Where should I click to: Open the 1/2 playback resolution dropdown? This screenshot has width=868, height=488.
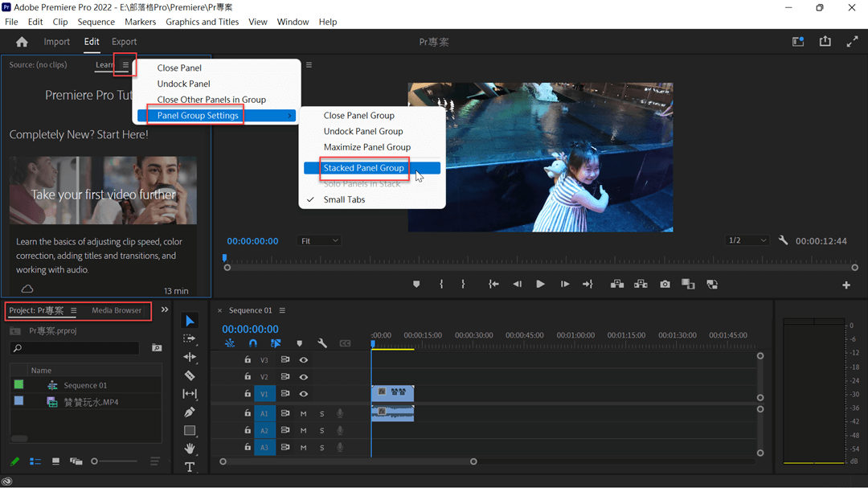pos(747,240)
